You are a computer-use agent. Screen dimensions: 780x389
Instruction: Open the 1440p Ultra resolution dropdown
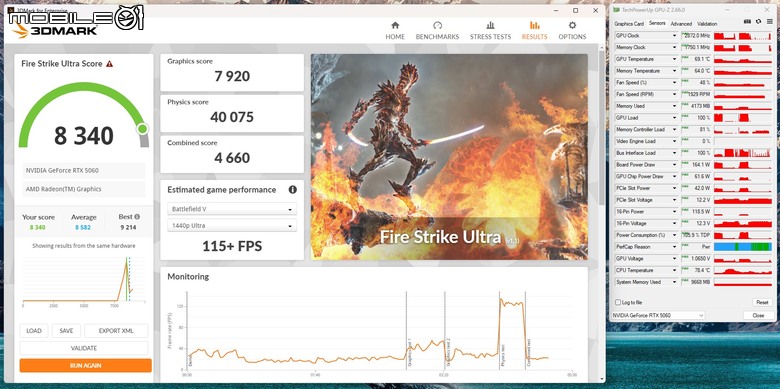[x=232, y=225]
